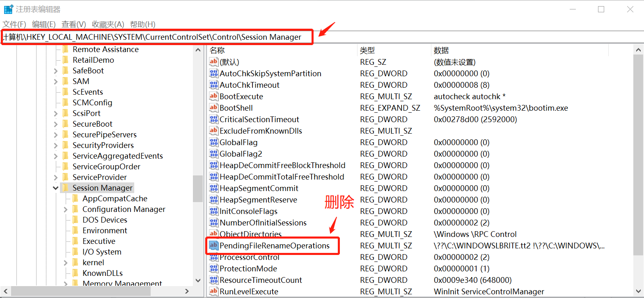
Task: Click the tree pane horizontal scrollbar thumb
Action: pos(80,291)
